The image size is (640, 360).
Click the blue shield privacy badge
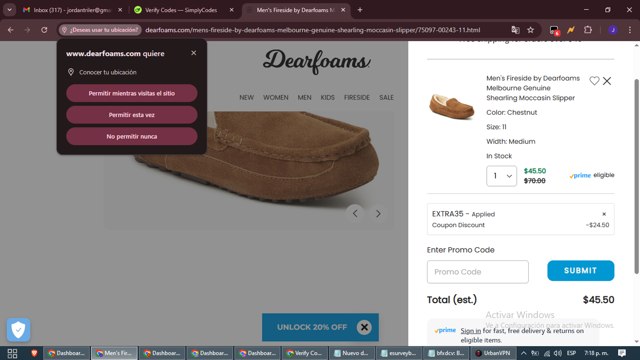pyautogui.click(x=18, y=329)
